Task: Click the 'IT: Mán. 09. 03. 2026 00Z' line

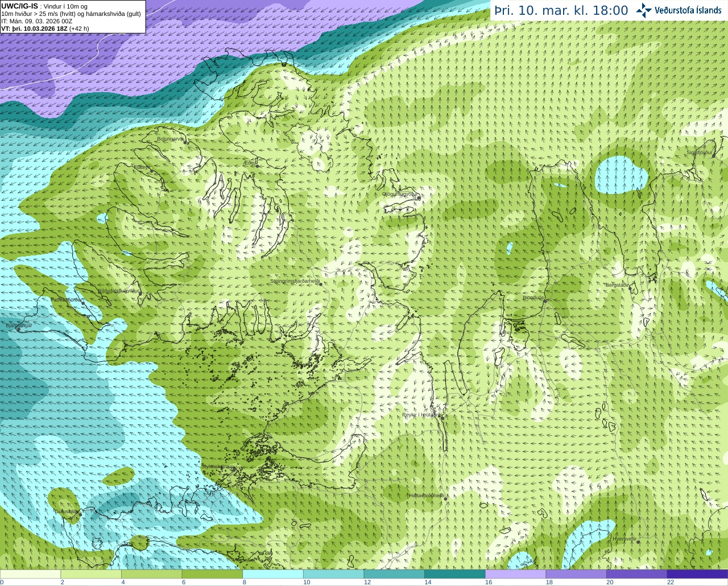Action: (x=37, y=20)
